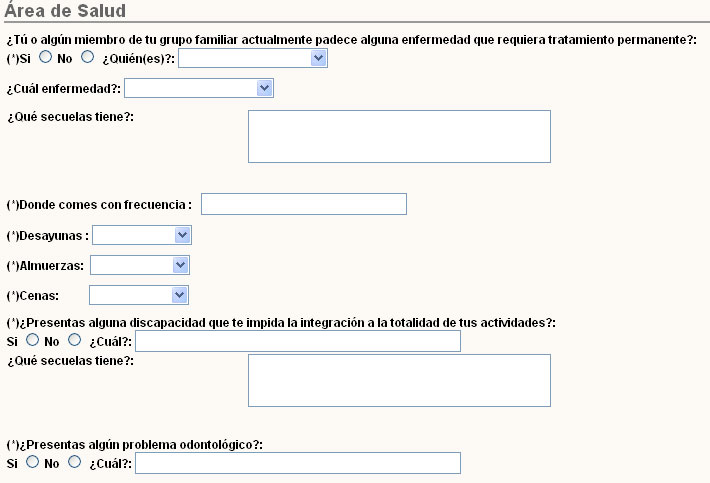The image size is (710, 483).
Task: Mark 'Si' radio for problema odontológico
Action: coord(33,462)
